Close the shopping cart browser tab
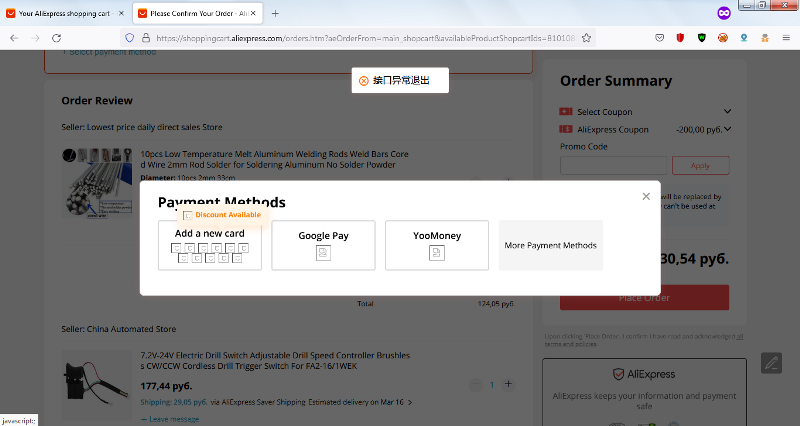 121,13
